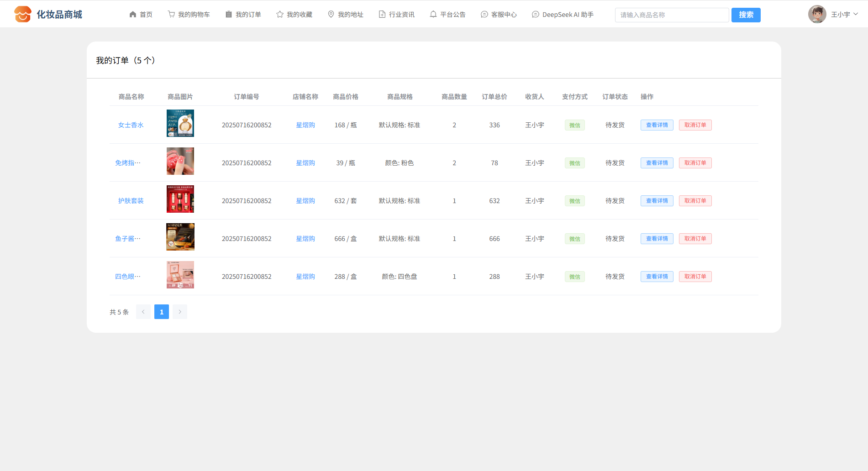Click the cosmetics mall logo
868x471 pixels.
coord(23,15)
